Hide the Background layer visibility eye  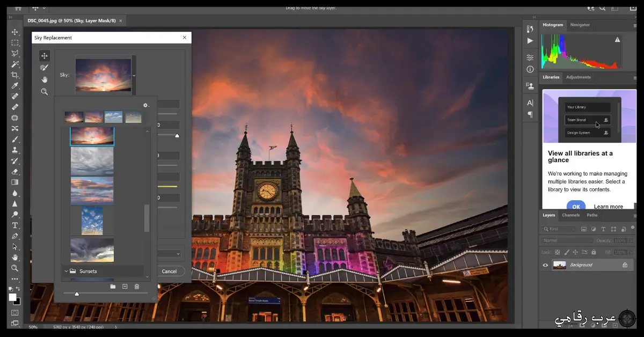[545, 265]
